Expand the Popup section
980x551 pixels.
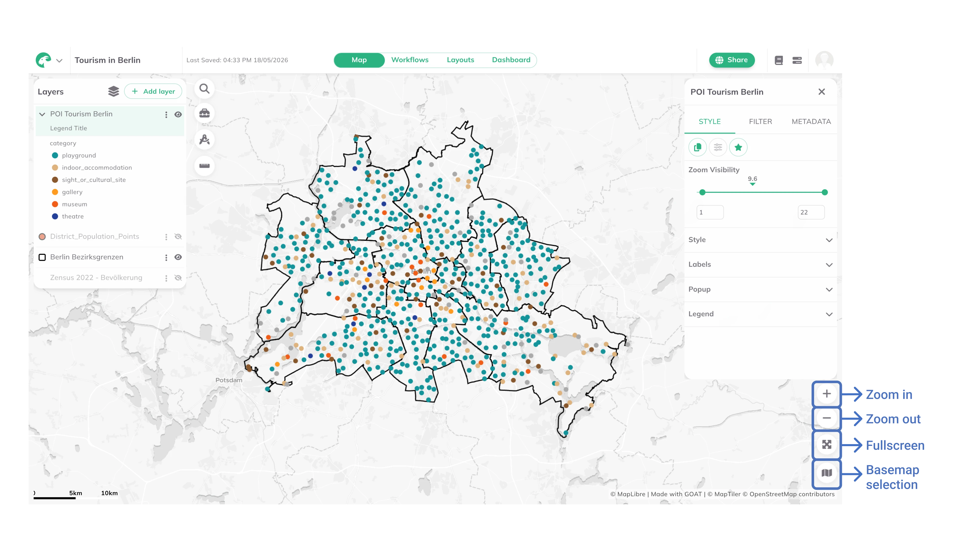point(760,289)
